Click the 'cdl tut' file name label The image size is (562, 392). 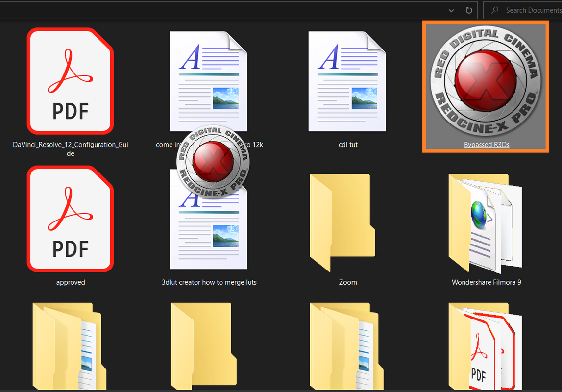tap(348, 145)
